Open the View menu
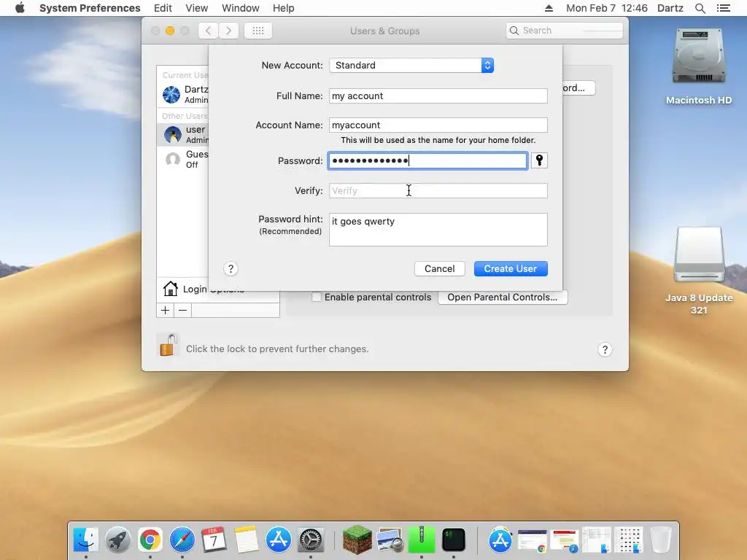Screen dimensions: 747x560 coord(197,8)
